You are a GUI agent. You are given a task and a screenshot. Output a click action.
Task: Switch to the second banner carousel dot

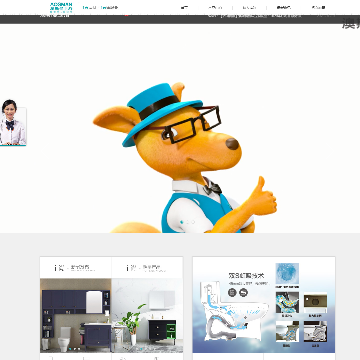[188, 222]
